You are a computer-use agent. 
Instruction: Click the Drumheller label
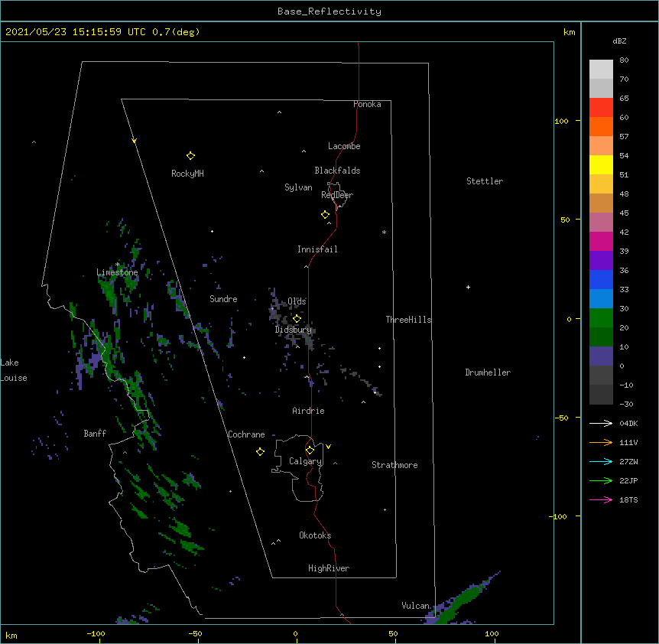coord(488,372)
